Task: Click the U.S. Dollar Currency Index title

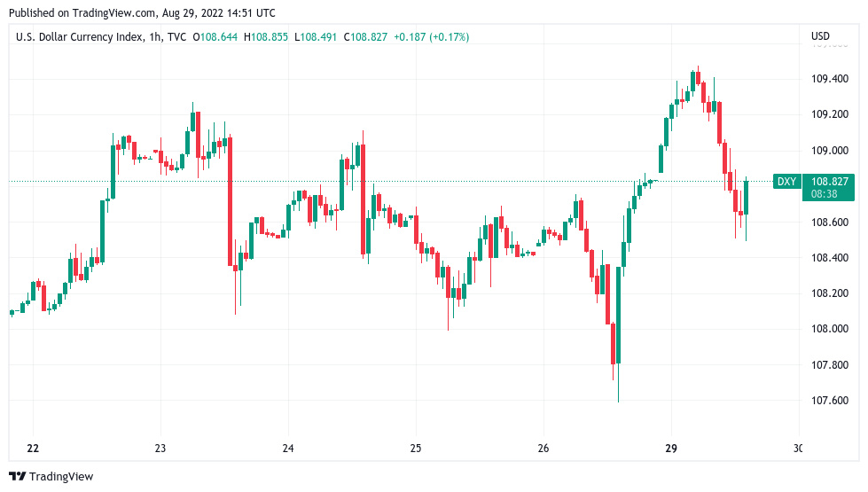Action: (79, 37)
